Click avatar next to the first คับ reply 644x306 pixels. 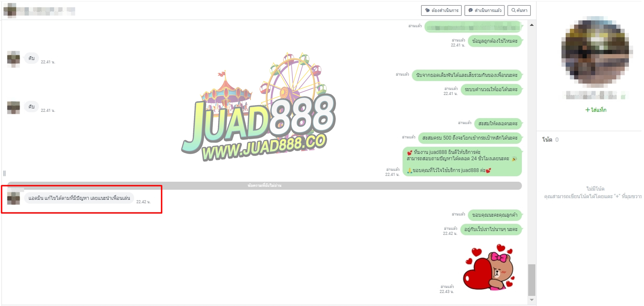pyautogui.click(x=14, y=59)
